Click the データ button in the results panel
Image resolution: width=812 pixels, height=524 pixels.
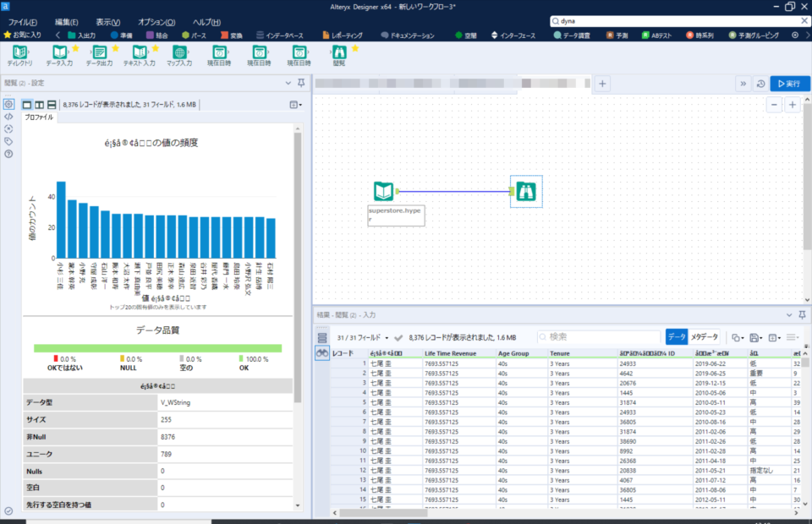point(675,336)
